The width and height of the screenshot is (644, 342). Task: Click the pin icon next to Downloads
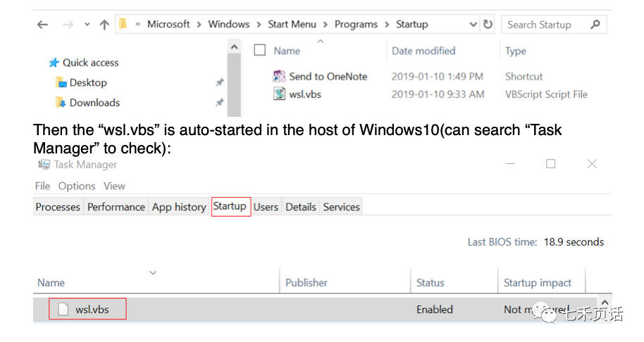pos(220,103)
